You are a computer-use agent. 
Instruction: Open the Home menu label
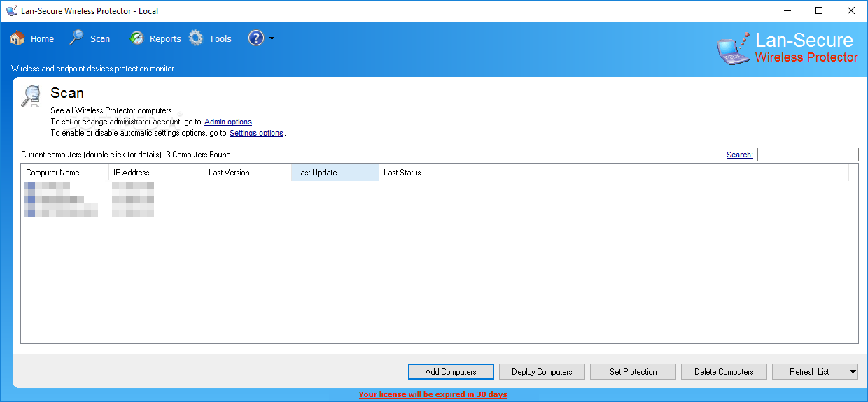pyautogui.click(x=42, y=39)
